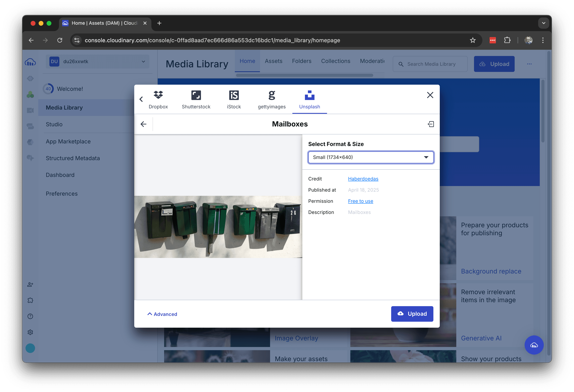
Task: Open the Free to use link
Action: point(360,201)
